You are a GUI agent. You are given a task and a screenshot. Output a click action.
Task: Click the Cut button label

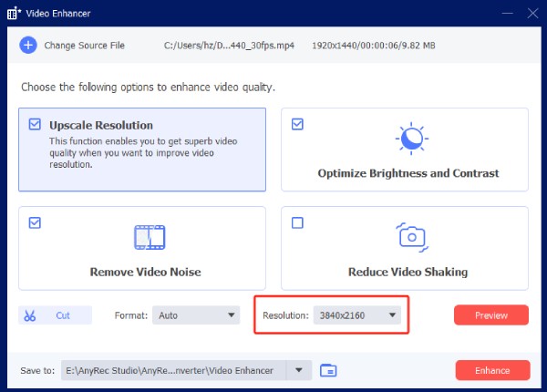[x=63, y=315]
